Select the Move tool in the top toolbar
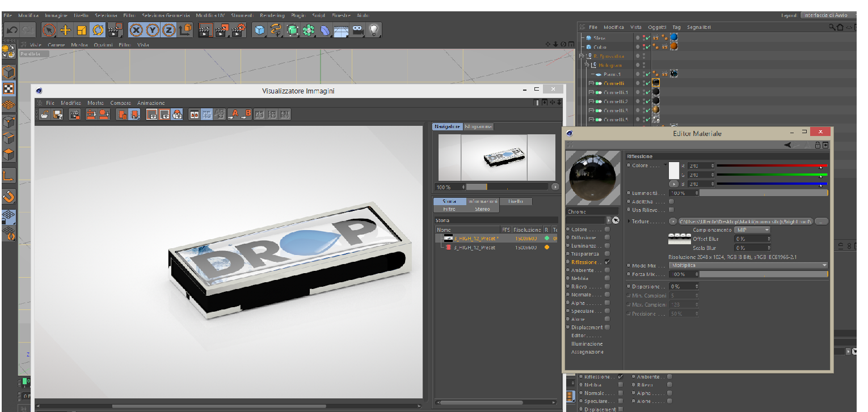The width and height of the screenshot is (868, 412). [65, 31]
